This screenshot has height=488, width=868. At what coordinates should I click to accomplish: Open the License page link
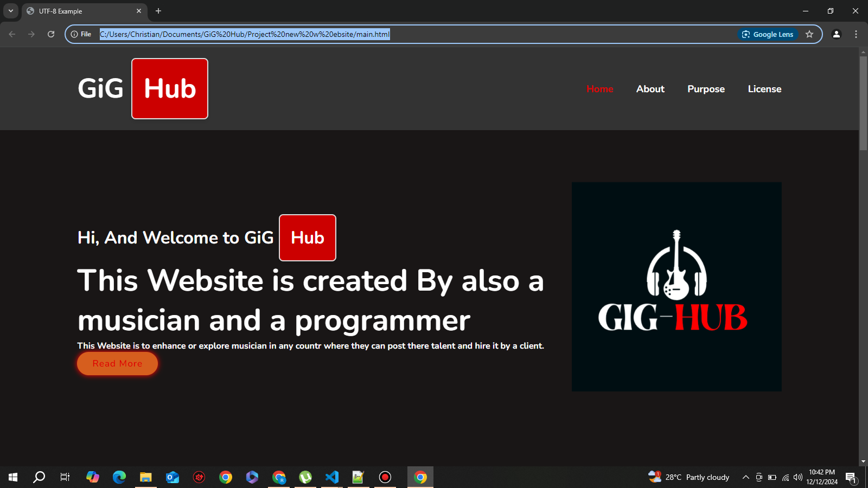pyautogui.click(x=764, y=89)
